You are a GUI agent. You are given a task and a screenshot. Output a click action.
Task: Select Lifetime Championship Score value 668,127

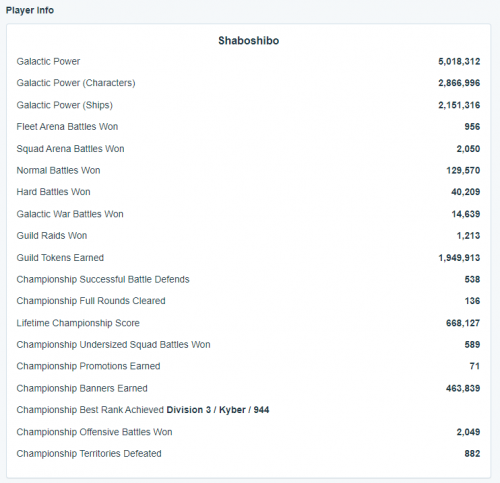tap(463, 323)
